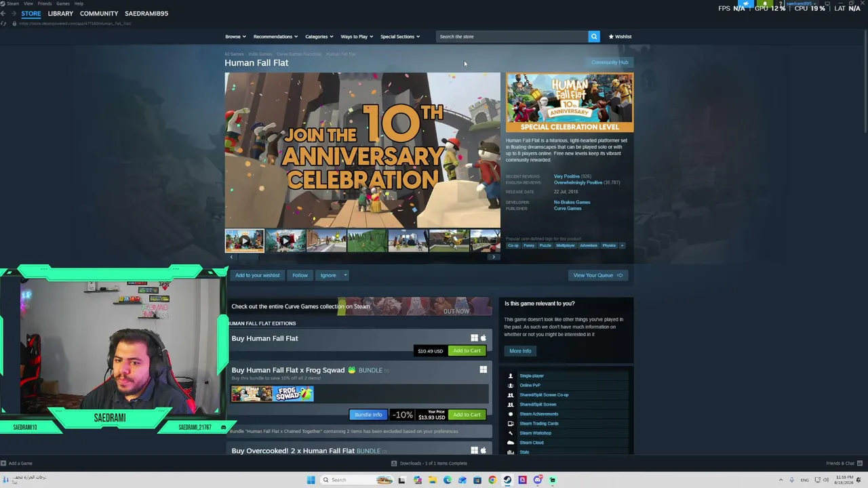Click the Physics tag

609,245
